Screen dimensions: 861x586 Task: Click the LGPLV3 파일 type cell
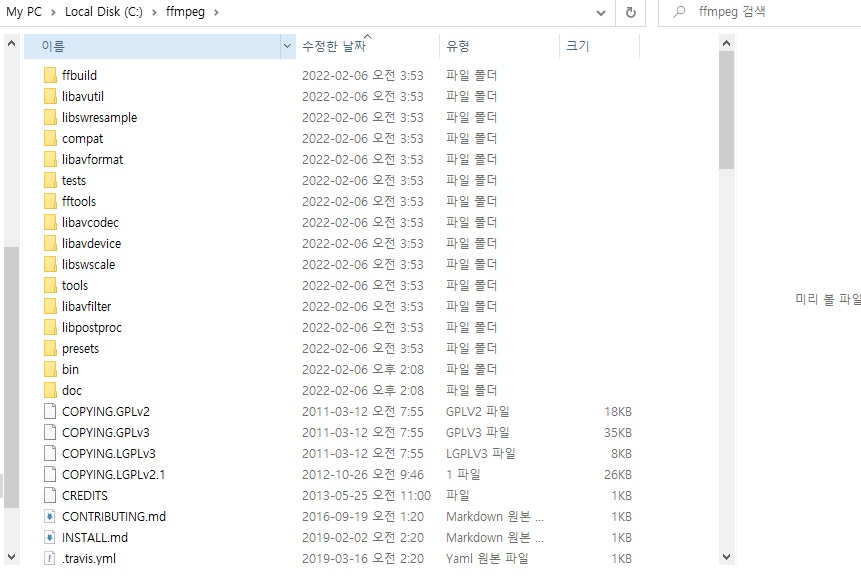pyautogui.click(x=480, y=453)
